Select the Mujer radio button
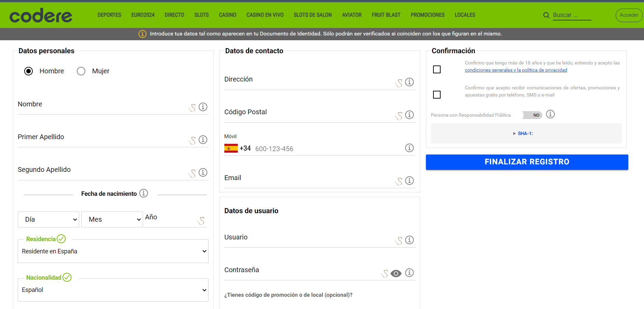This screenshot has width=644, height=309. click(81, 71)
